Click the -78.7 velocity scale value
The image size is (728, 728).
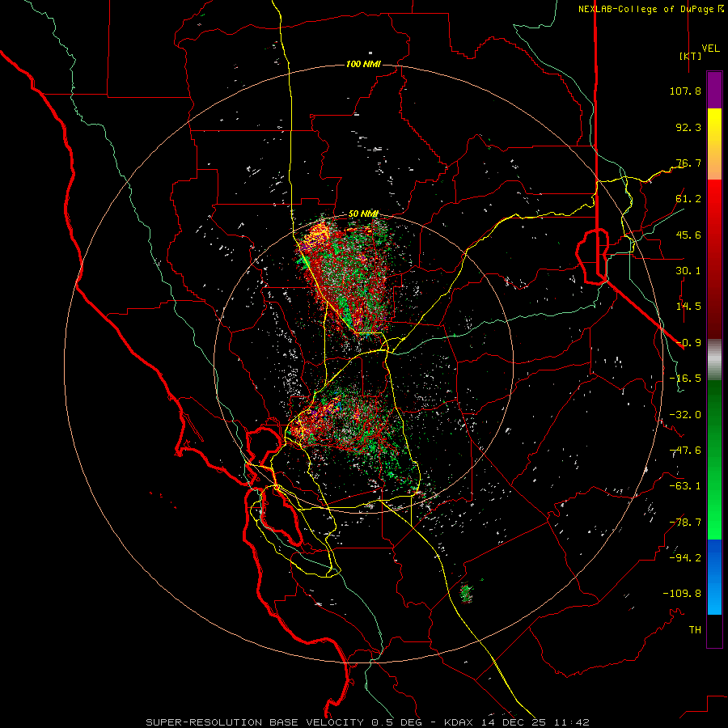coord(685,523)
